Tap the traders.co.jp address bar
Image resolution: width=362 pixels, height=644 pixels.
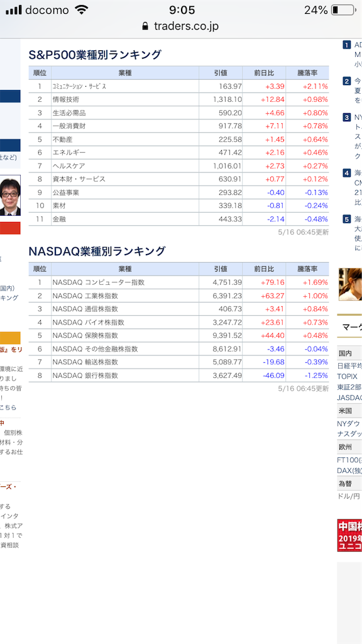pos(180,26)
